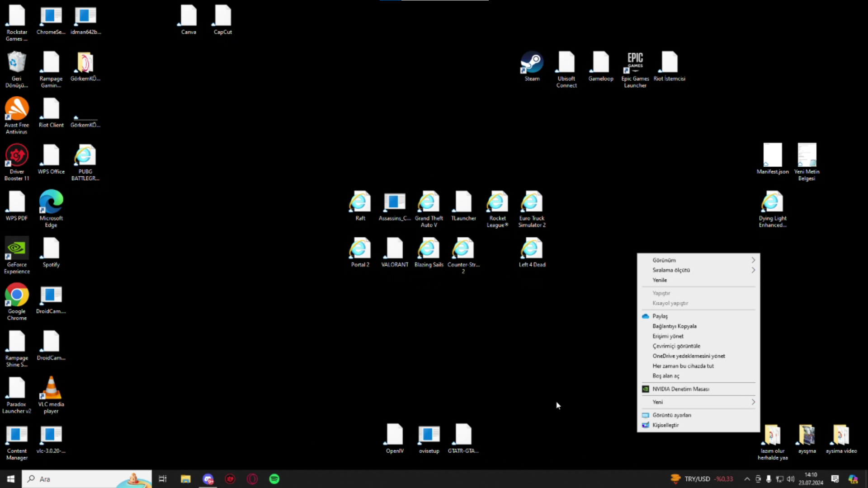The height and width of the screenshot is (488, 868).
Task: Click the Ara taskbar search box
Action: pos(86,479)
